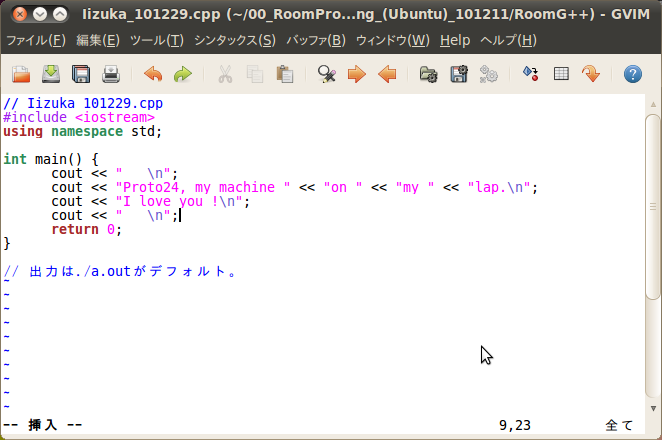
Task: Open the ツール(T) menu
Action: coord(157,41)
